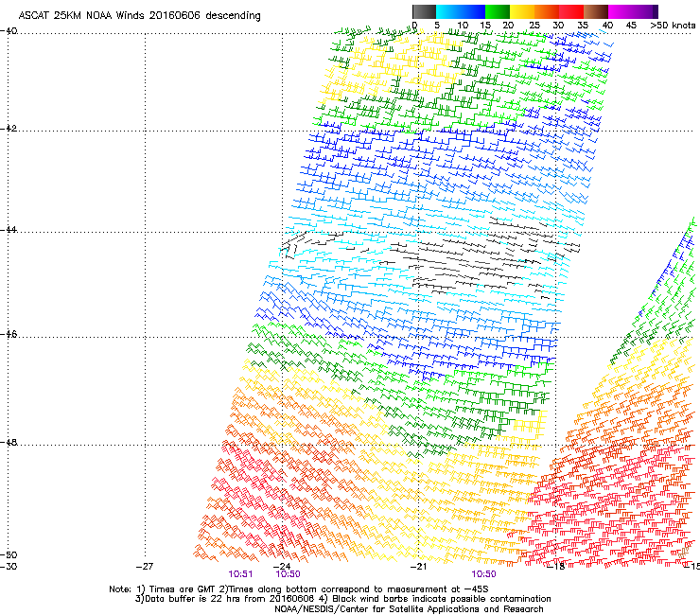The width and height of the screenshot is (700, 615).
Task: Select the red 30-35 knots color segment
Action: pos(571,11)
